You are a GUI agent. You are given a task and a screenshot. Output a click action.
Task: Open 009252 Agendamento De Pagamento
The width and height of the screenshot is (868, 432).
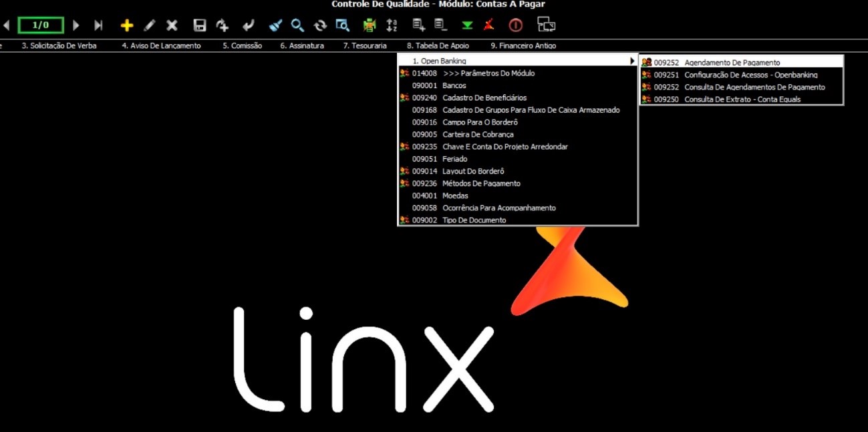742,63
